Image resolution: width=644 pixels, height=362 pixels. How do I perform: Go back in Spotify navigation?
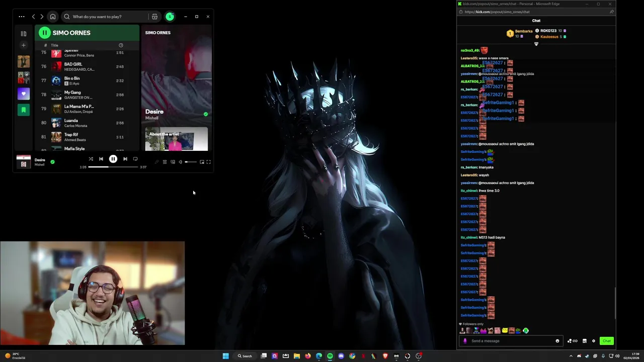(34, 17)
